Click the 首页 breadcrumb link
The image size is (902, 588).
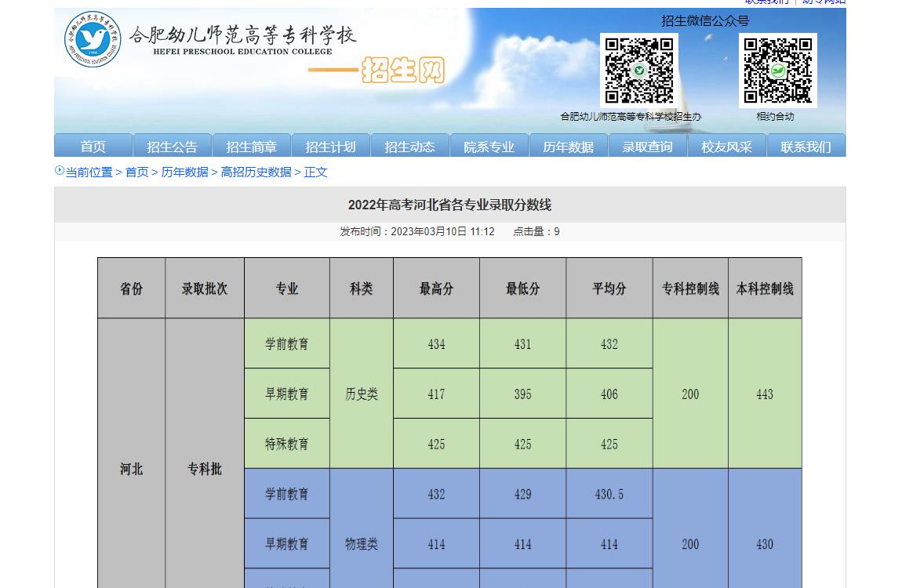tap(137, 172)
